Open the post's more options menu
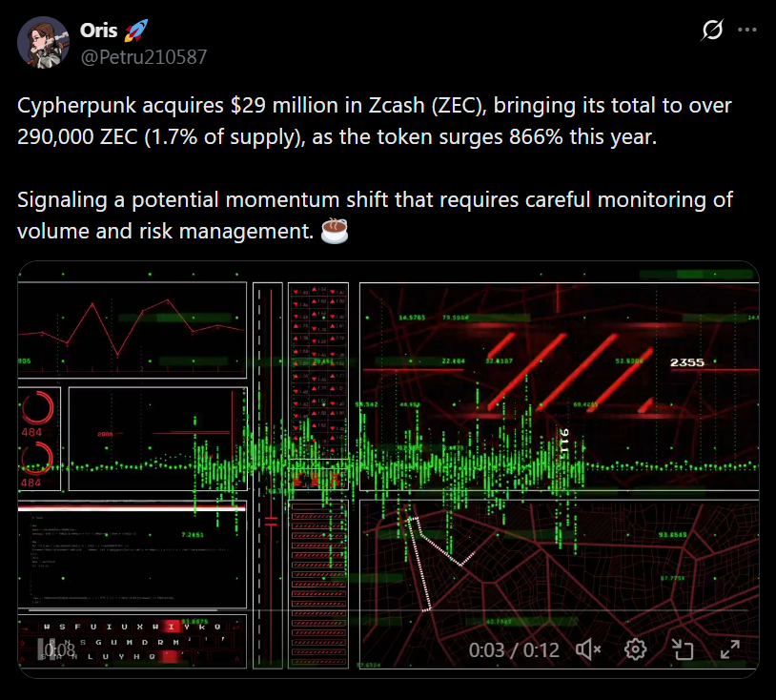The height and width of the screenshot is (700, 776). pyautogui.click(x=747, y=31)
